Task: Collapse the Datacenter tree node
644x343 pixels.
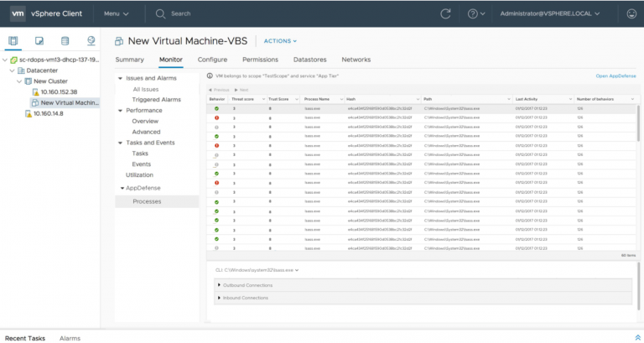Action: pos(13,70)
